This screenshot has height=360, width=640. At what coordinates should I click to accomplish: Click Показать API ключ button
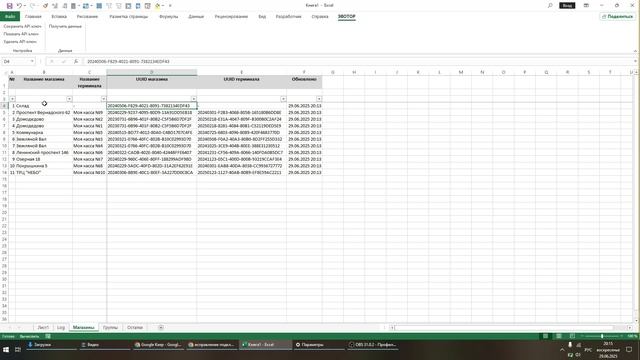[21, 34]
